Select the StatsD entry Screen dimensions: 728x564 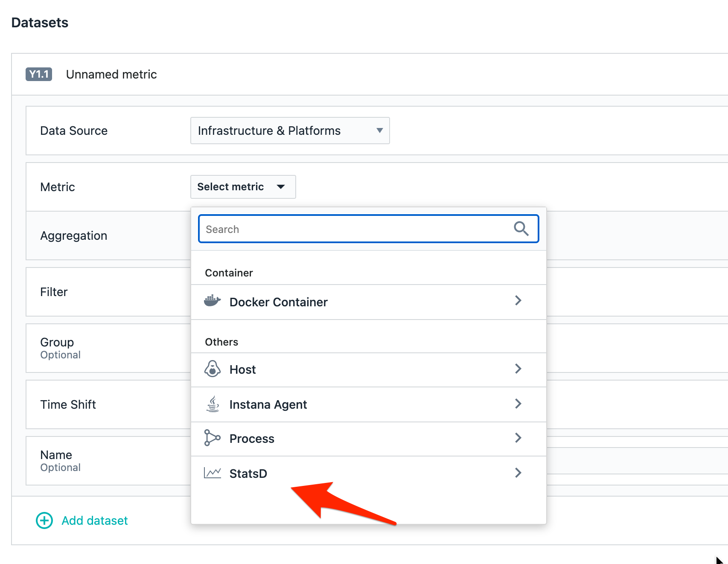(x=248, y=474)
